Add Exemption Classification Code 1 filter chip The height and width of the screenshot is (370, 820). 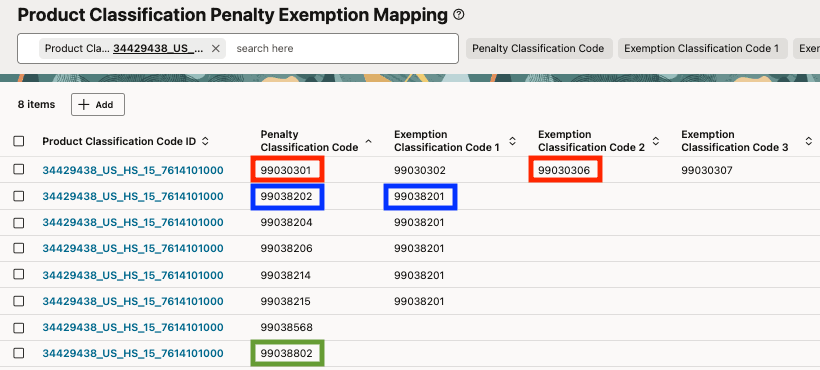coord(702,48)
